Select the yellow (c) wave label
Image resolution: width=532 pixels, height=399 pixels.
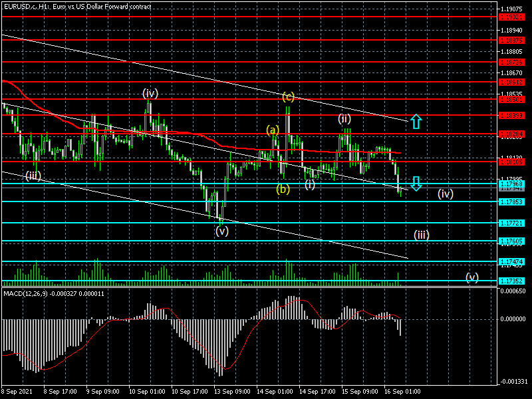click(288, 97)
